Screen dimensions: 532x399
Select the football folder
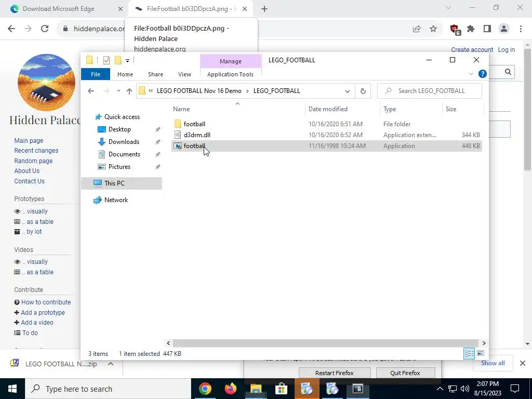tap(194, 124)
